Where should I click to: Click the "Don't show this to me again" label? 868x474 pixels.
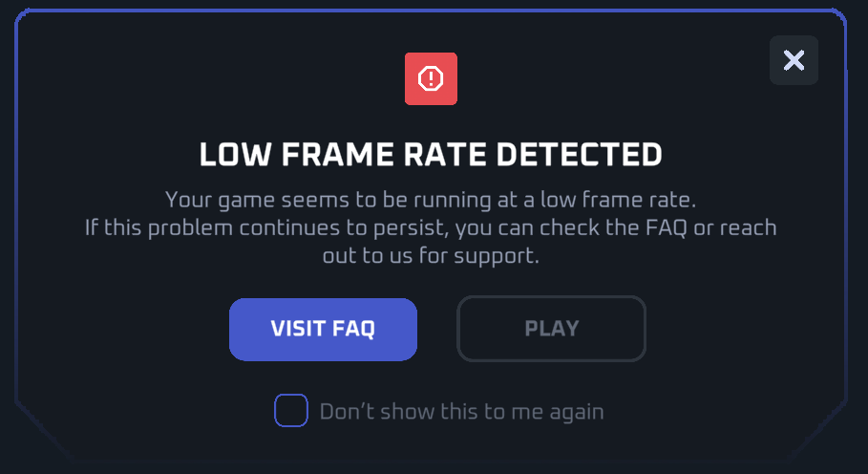[x=461, y=412]
